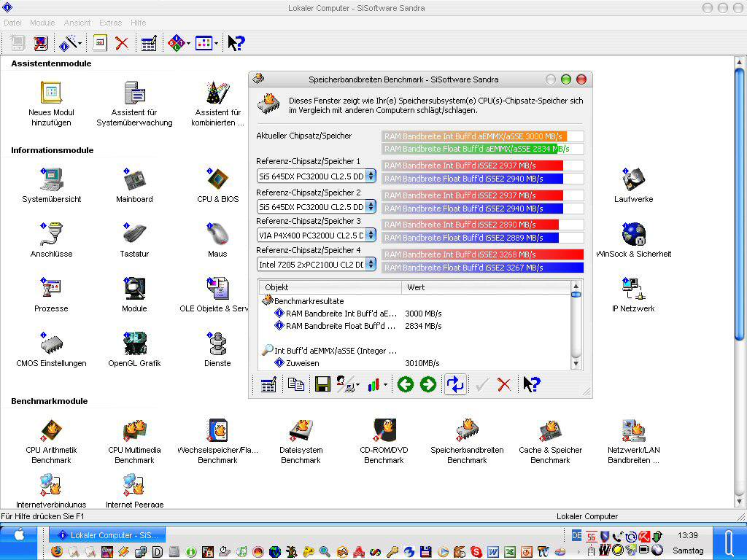
Task: Click the help pointer icon in main toolbar
Action: [236, 43]
